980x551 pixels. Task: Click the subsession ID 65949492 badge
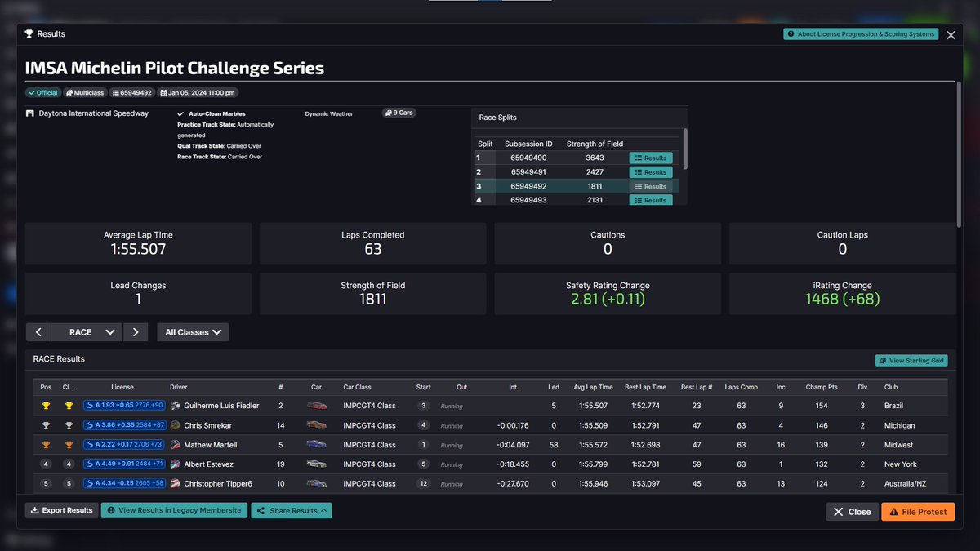[x=131, y=93]
